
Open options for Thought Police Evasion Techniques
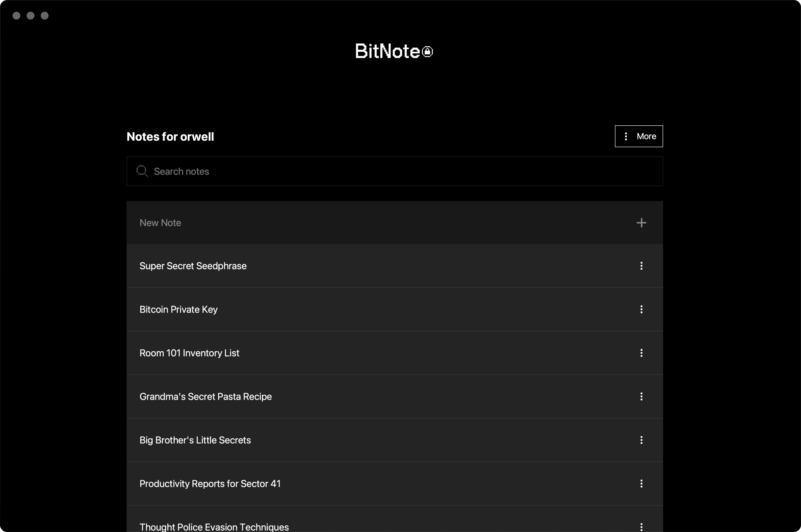pyautogui.click(x=641, y=527)
